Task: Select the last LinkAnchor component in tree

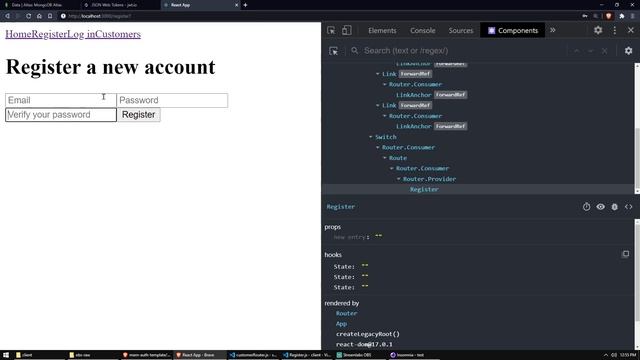Action: coord(413,127)
